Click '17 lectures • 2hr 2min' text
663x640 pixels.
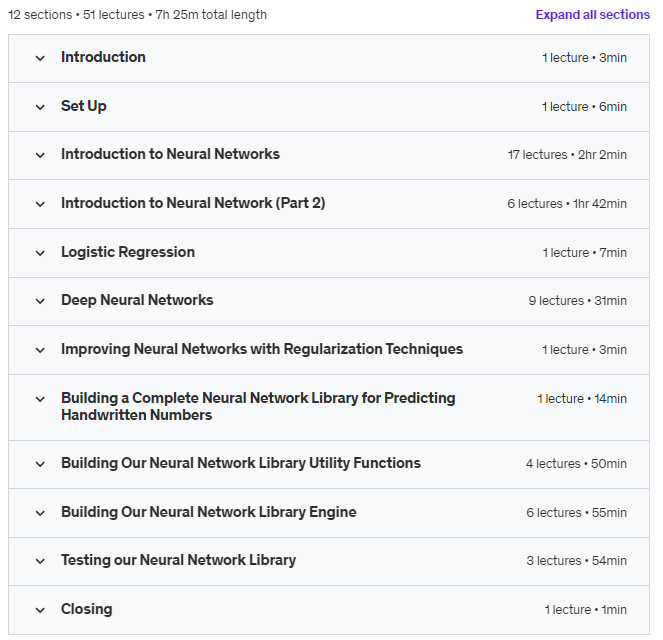tap(567, 155)
